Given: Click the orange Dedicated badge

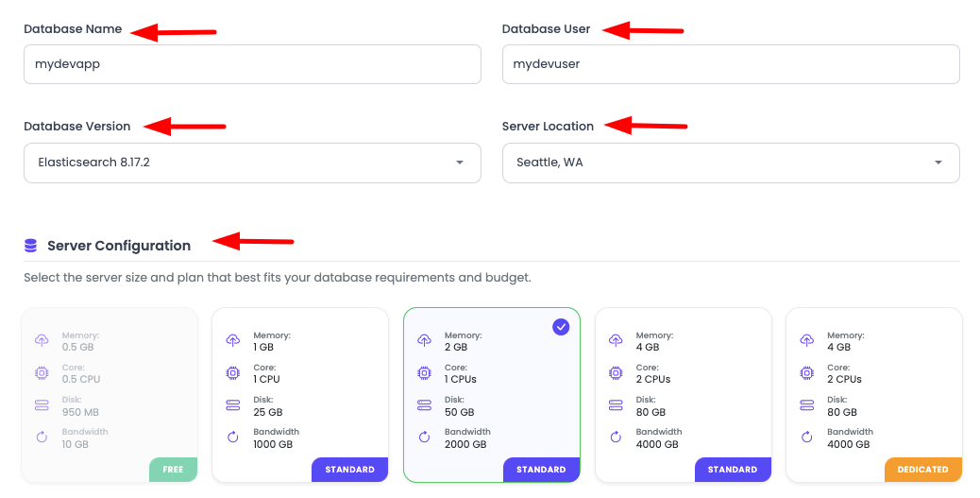Looking at the screenshot, I should [922, 470].
